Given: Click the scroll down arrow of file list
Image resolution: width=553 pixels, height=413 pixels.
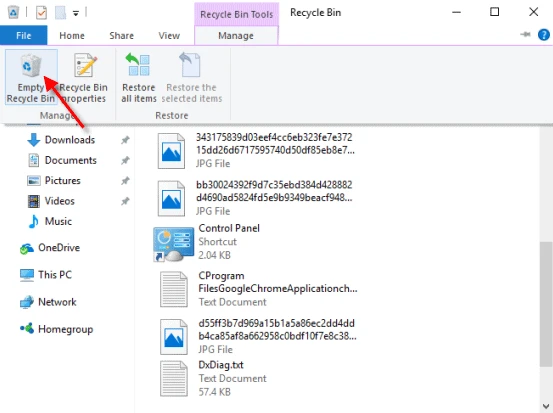Looking at the screenshot, I should (x=546, y=405).
